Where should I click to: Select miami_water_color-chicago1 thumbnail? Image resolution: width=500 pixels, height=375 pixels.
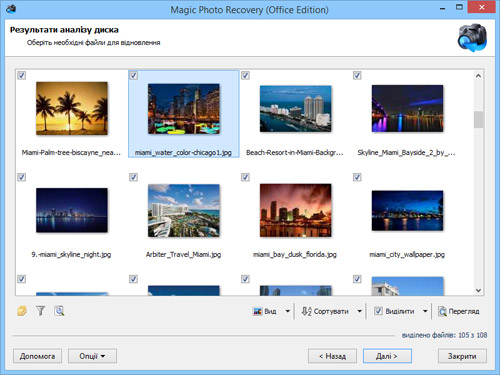[x=184, y=109]
